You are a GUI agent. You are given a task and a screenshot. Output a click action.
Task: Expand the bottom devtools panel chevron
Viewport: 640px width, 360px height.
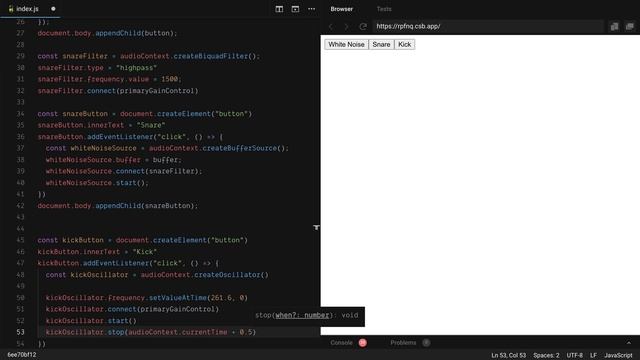(x=629, y=343)
